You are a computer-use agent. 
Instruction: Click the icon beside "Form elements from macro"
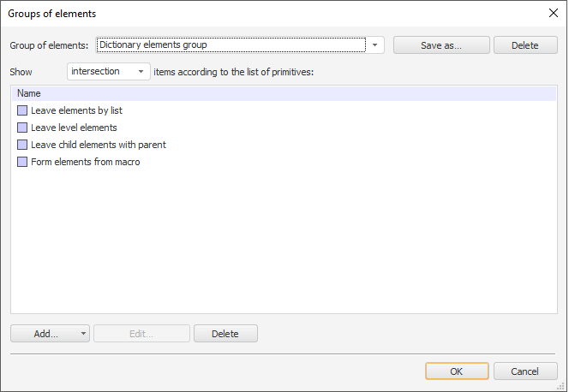(22, 162)
